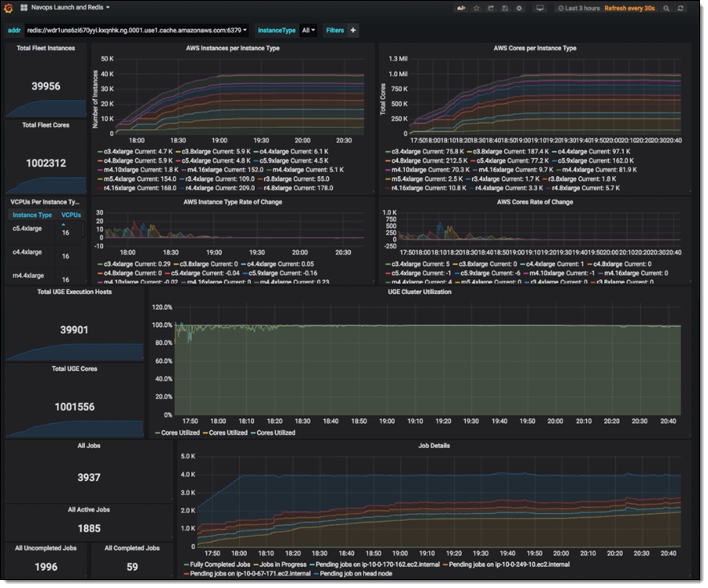This screenshot has height=588, width=708.
Task: Click the Share dashboard icon
Action: click(x=491, y=8)
